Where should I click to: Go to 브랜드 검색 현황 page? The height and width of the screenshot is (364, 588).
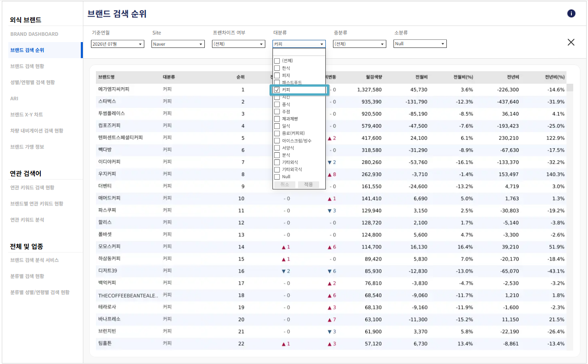(x=27, y=66)
